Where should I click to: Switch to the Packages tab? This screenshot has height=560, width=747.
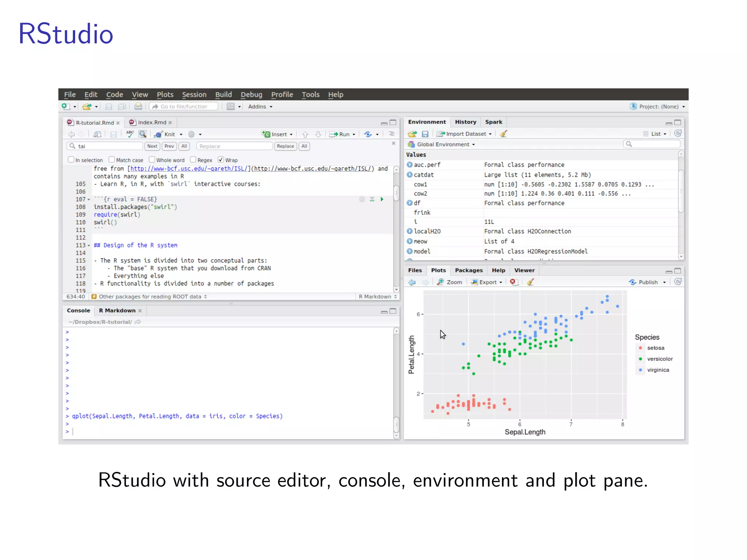tap(469, 270)
